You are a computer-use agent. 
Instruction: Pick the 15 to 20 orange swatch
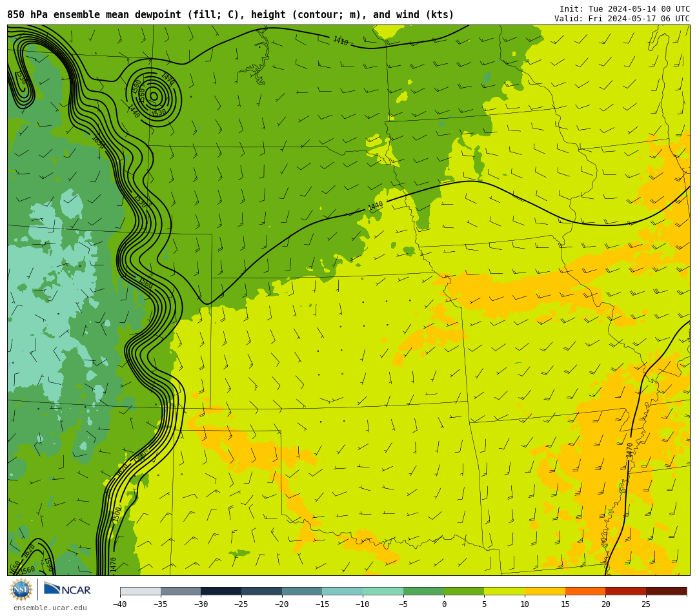(585, 591)
